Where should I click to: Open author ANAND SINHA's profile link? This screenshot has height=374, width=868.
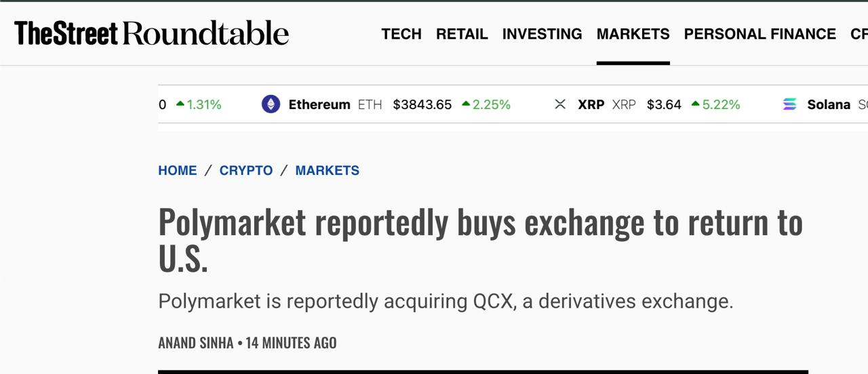pyautogui.click(x=196, y=343)
